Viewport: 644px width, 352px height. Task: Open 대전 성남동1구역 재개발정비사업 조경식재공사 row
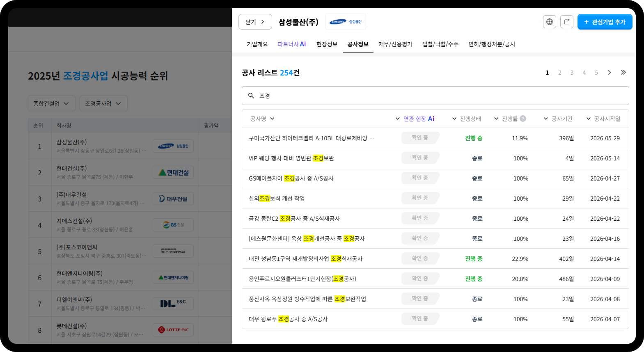435,259
